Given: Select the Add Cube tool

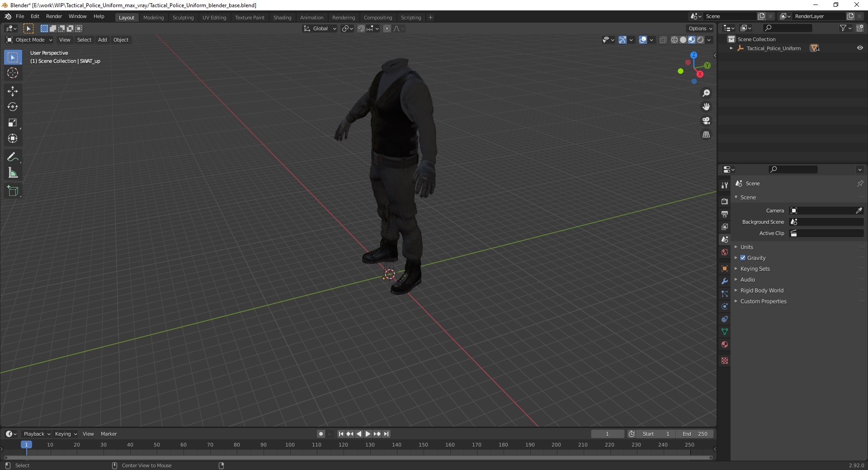Looking at the screenshot, I should click(13, 191).
